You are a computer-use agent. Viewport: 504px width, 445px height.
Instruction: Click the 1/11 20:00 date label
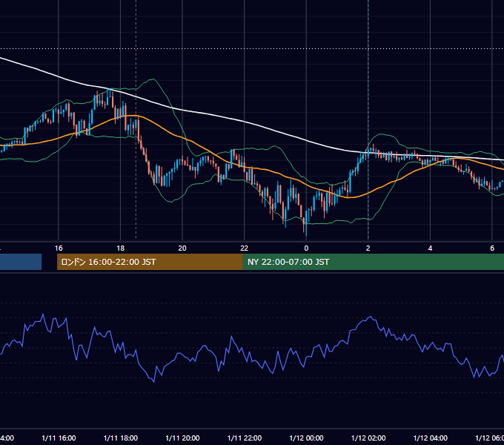pos(182,438)
